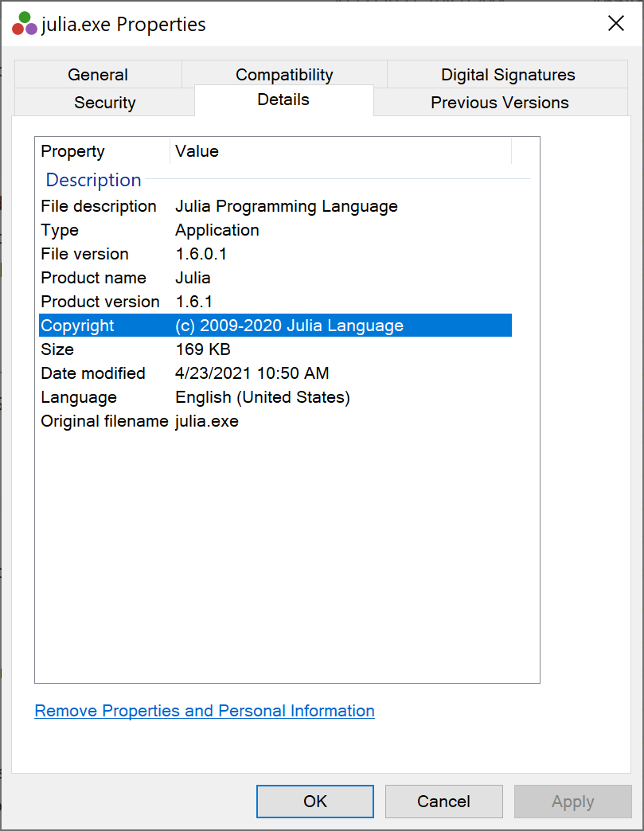Close the julia.exe Properties dialog

click(x=615, y=23)
